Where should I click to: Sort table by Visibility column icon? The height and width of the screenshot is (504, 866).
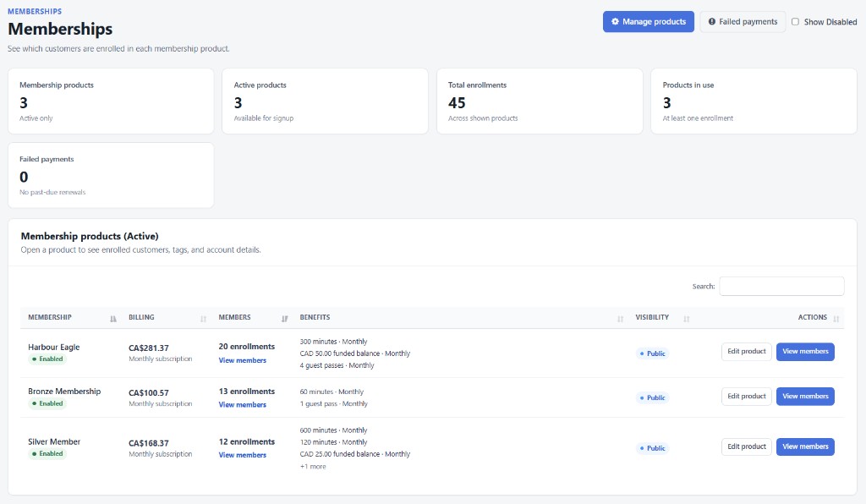click(687, 319)
